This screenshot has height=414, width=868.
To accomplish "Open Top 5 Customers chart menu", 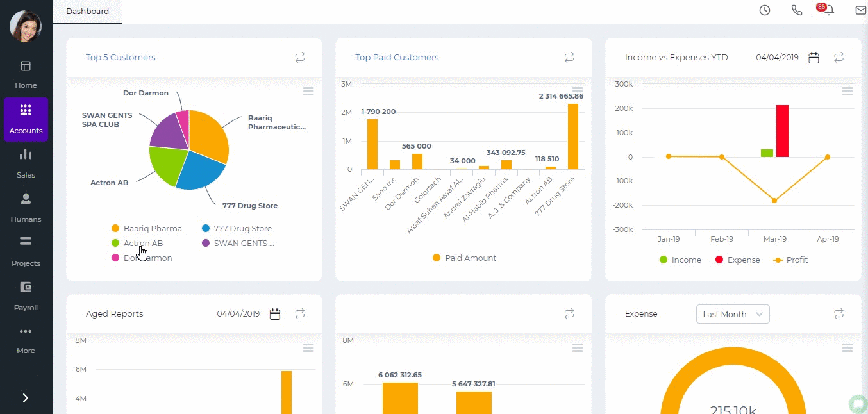I will (x=308, y=92).
